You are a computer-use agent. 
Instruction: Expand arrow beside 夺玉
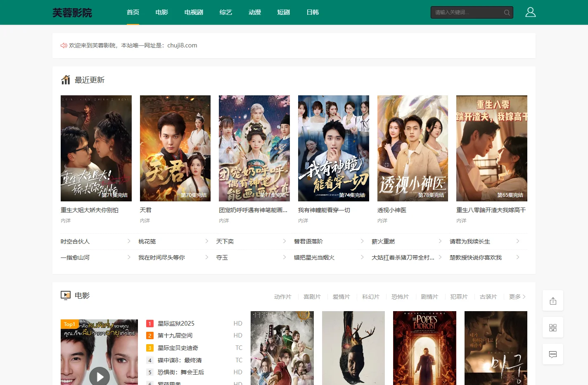(x=285, y=257)
